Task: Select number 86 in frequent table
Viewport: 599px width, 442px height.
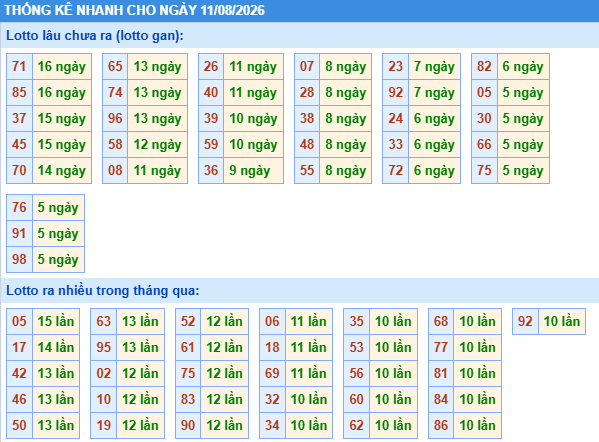Action: [441, 425]
